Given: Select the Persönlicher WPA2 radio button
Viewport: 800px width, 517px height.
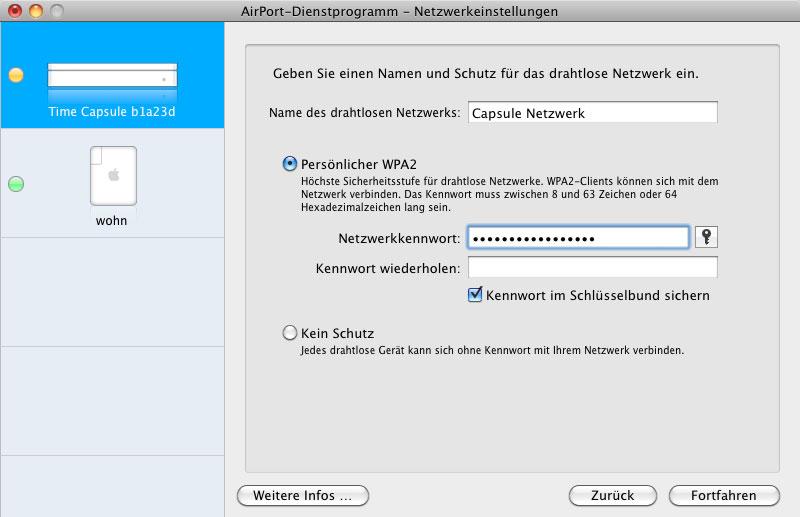Looking at the screenshot, I should tap(290, 164).
